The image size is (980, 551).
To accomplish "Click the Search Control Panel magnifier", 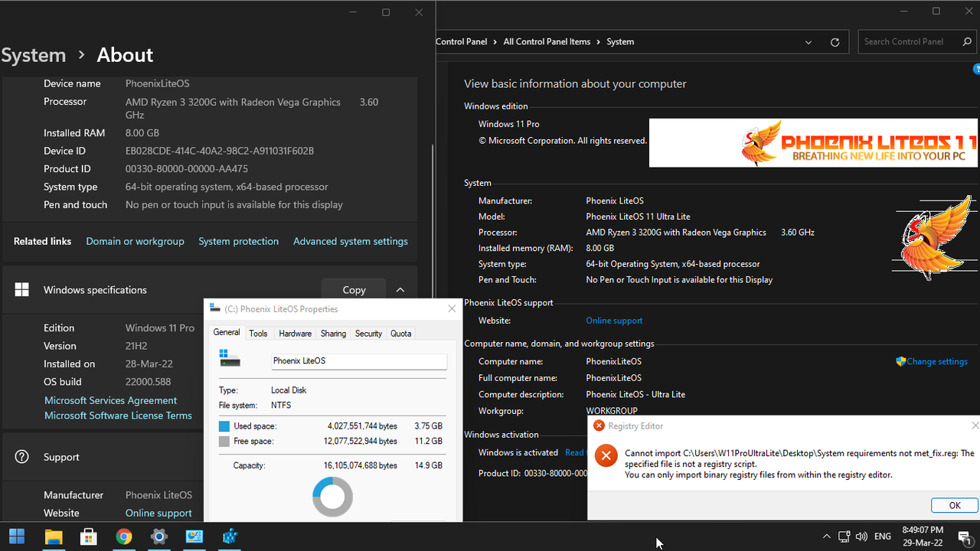I will (967, 42).
